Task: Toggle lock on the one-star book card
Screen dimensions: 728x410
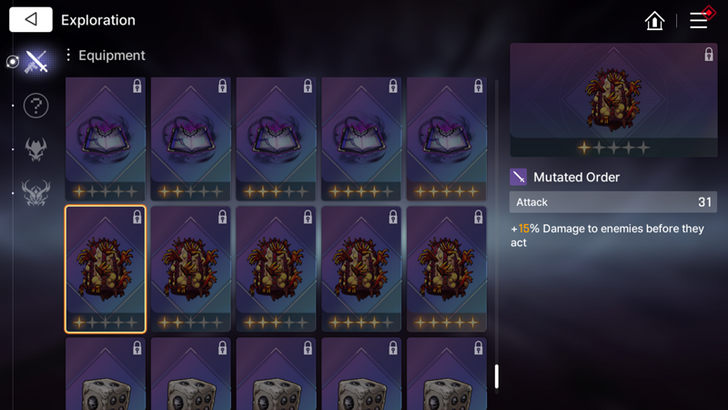Action: pos(137,86)
